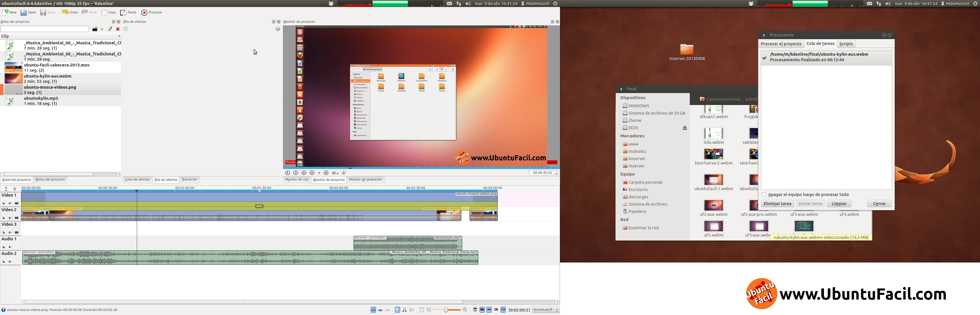Select the razor scissors tool

tap(405, 310)
